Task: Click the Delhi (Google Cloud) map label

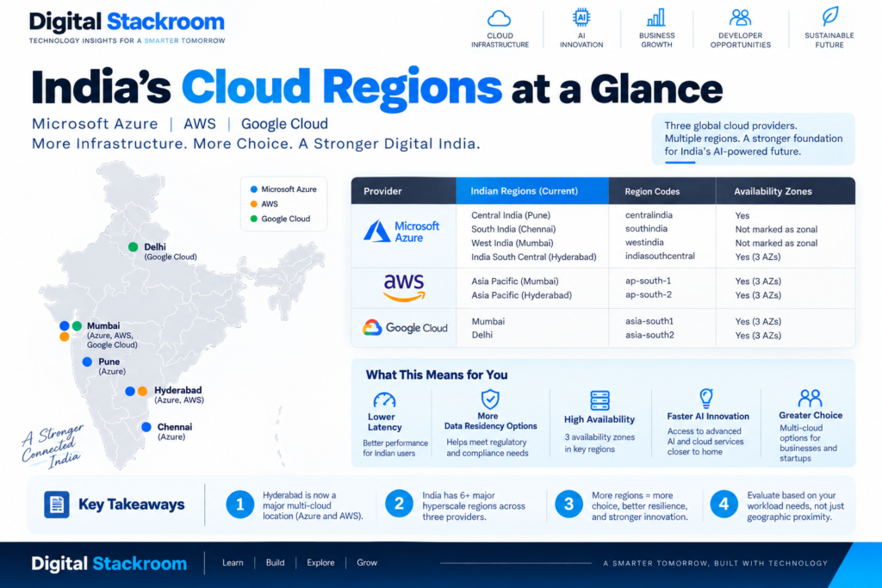Action: (x=170, y=251)
